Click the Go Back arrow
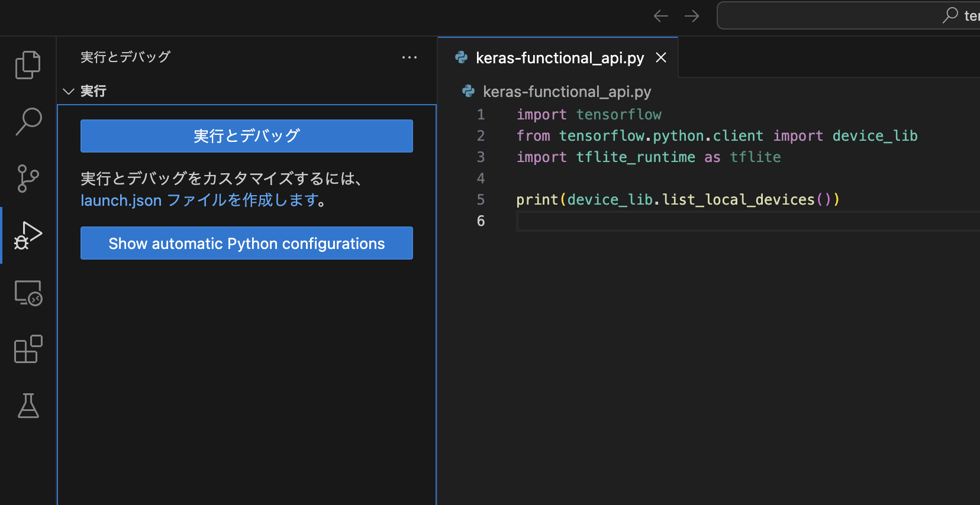 coord(661,16)
